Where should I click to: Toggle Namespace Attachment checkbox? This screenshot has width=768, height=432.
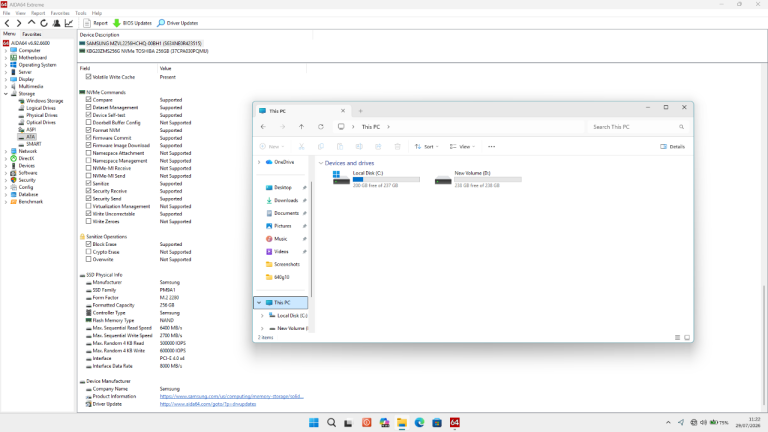pyautogui.click(x=89, y=153)
